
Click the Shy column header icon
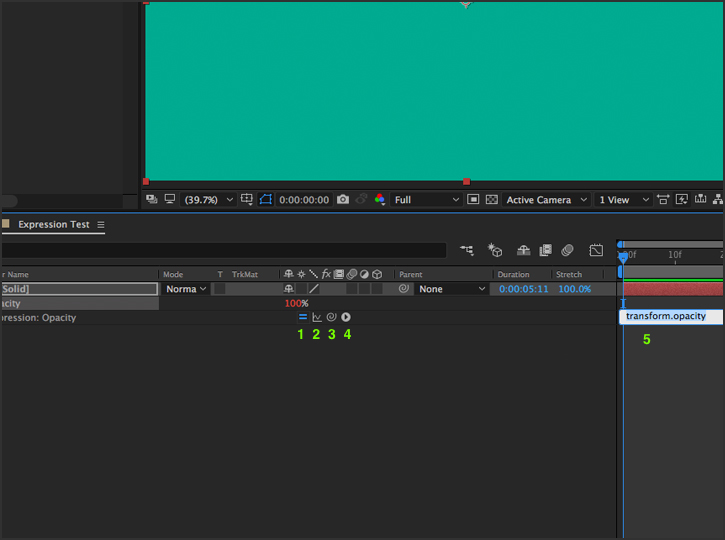coord(289,274)
